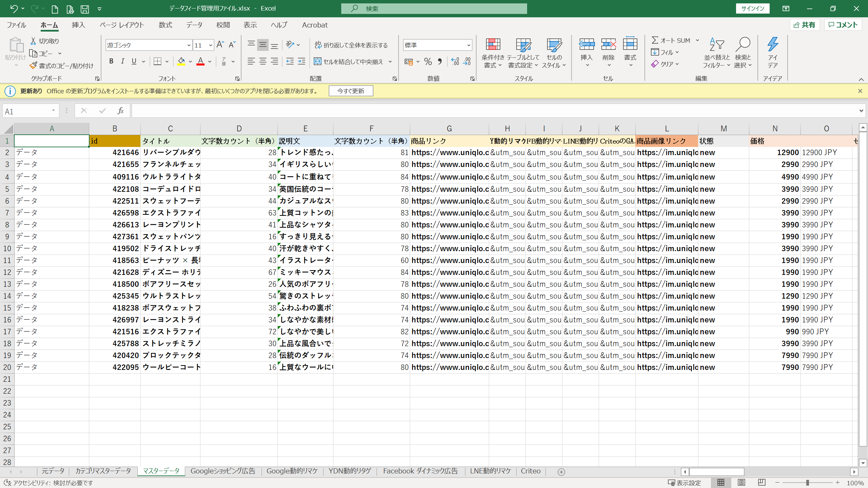Screen dimensions: 868x488
Task: Click the Sign in (サインイン) button
Action: coord(753,8)
